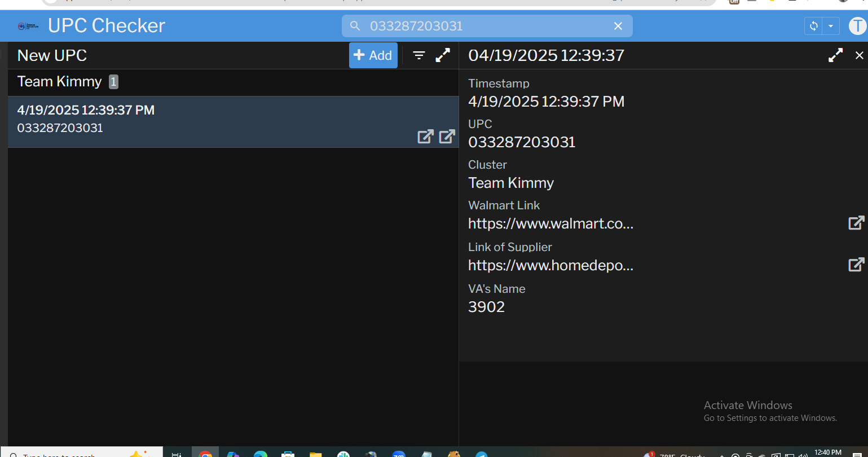This screenshot has height=457, width=868.
Task: Expand the detail panel to fullscreen
Action: (x=835, y=55)
